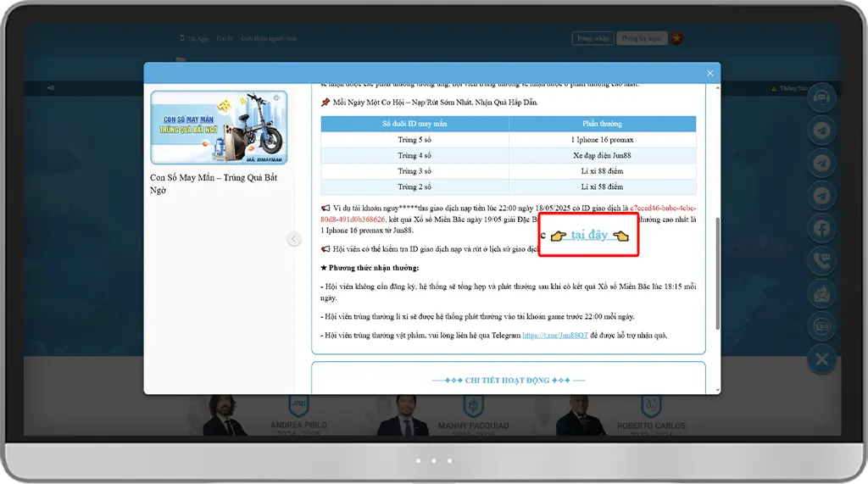Image resolution: width=868 pixels, height=484 pixels.
Task: Click the popup vertical scrollbar thumb
Action: coord(717,274)
